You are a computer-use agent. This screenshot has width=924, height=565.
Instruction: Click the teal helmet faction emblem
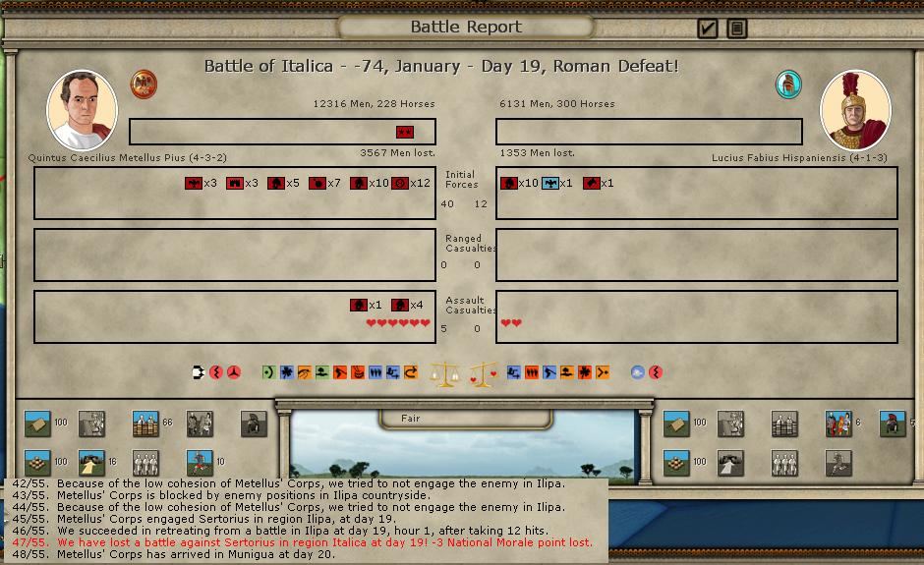(787, 85)
